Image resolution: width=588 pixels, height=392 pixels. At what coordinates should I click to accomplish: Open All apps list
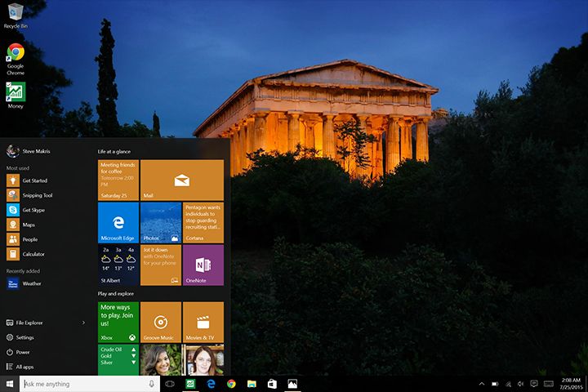(x=24, y=367)
